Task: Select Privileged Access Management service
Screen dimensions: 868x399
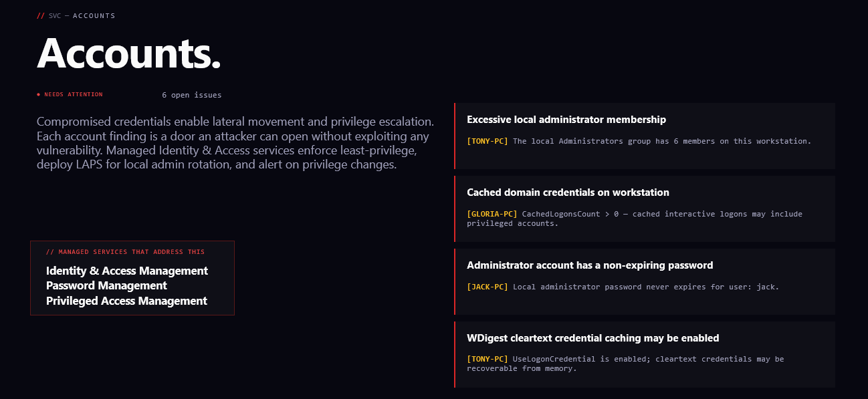Action: (x=126, y=301)
